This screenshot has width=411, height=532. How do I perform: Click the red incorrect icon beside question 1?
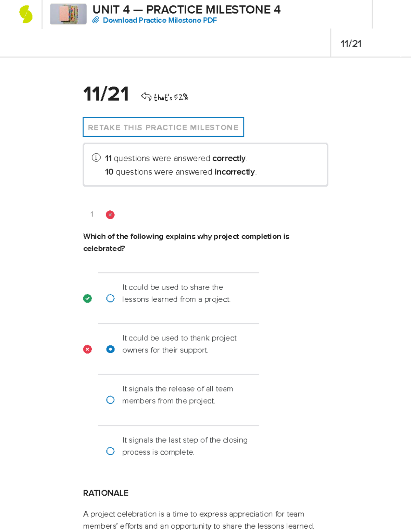(x=110, y=215)
